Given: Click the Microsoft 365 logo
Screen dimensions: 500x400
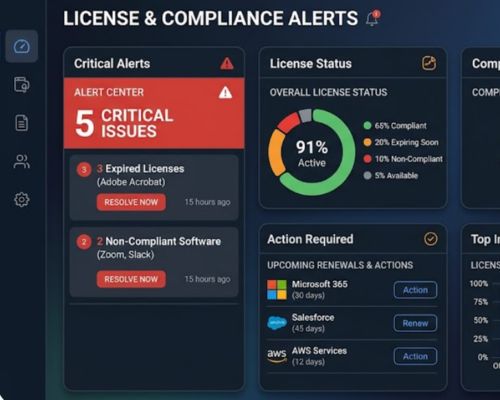Looking at the screenshot, I should point(277,289).
